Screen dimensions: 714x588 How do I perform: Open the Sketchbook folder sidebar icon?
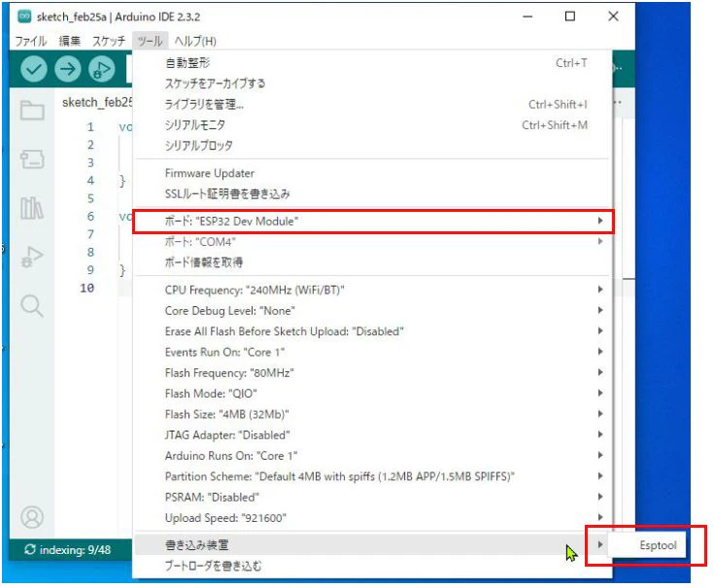pyautogui.click(x=32, y=110)
